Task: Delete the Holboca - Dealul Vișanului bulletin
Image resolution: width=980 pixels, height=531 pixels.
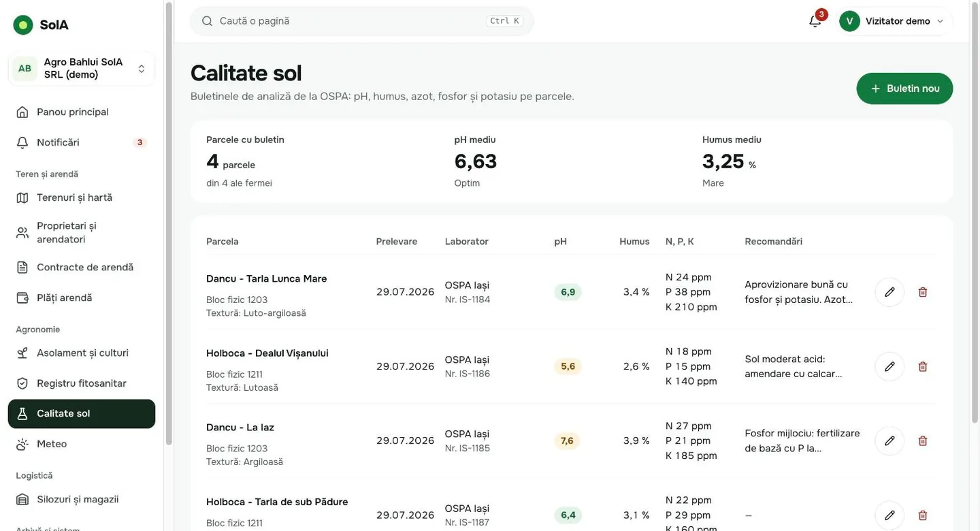Action: 923,366
